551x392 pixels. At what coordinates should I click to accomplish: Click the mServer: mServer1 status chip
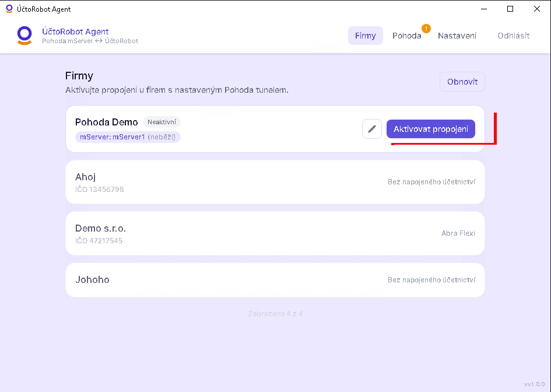pyautogui.click(x=128, y=136)
